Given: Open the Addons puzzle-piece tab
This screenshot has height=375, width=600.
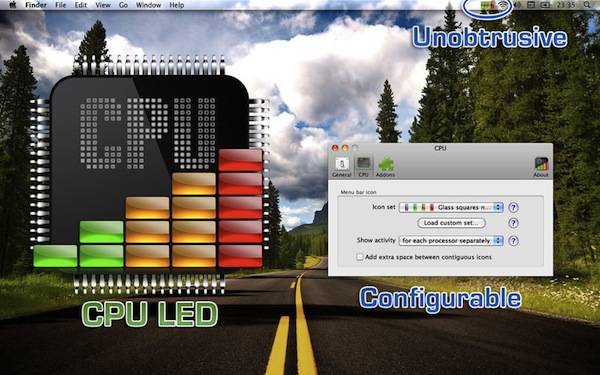Looking at the screenshot, I should pyautogui.click(x=385, y=167).
